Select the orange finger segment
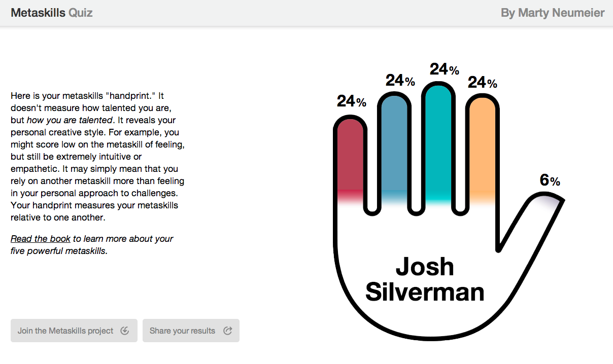613x364 pixels. pos(483,151)
